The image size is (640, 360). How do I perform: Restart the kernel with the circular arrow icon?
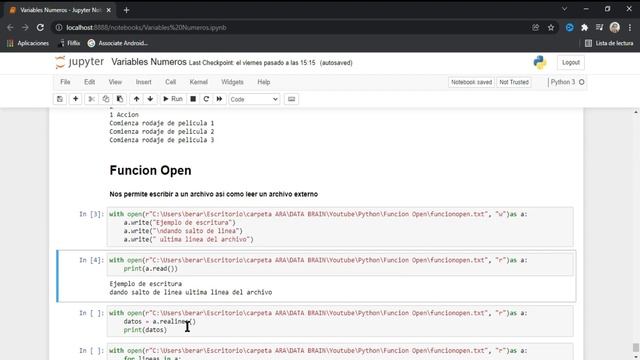tap(206, 99)
